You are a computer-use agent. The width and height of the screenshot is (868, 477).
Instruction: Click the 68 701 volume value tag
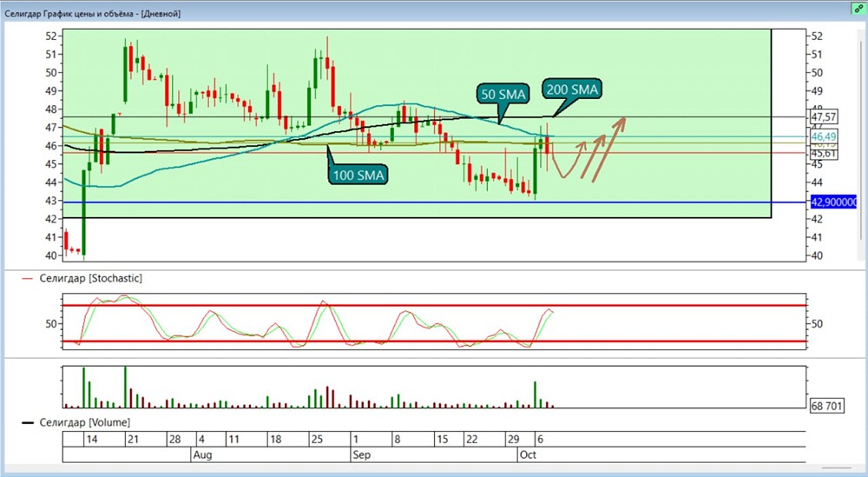828,406
